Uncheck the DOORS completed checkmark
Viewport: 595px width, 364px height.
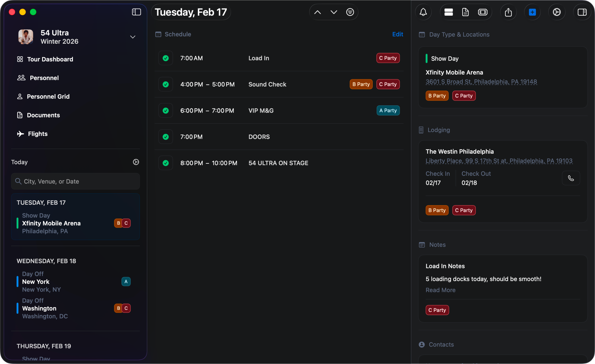click(165, 137)
